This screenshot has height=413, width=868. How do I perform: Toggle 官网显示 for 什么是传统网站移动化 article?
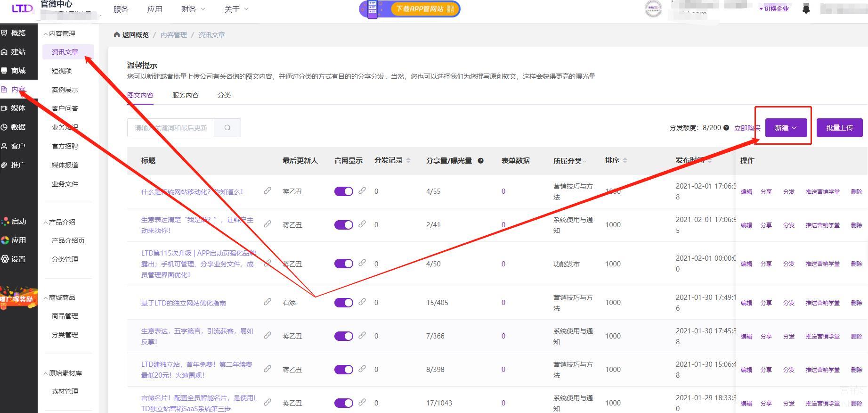(343, 191)
